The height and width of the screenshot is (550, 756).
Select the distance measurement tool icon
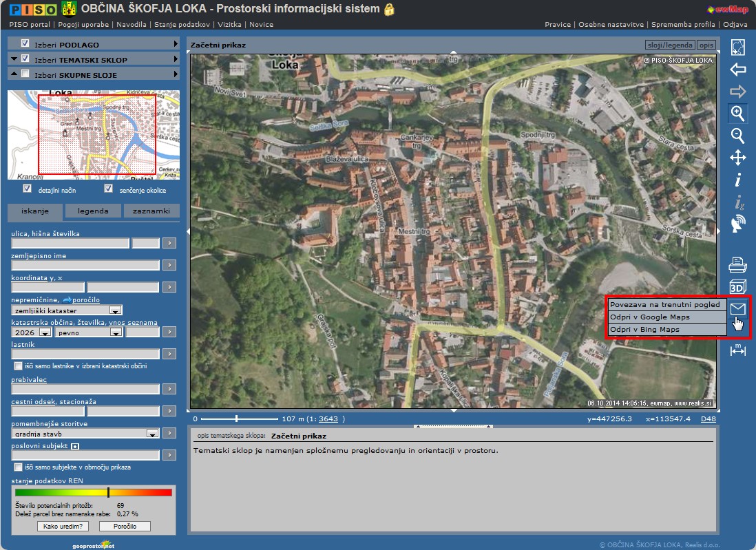[x=737, y=350]
